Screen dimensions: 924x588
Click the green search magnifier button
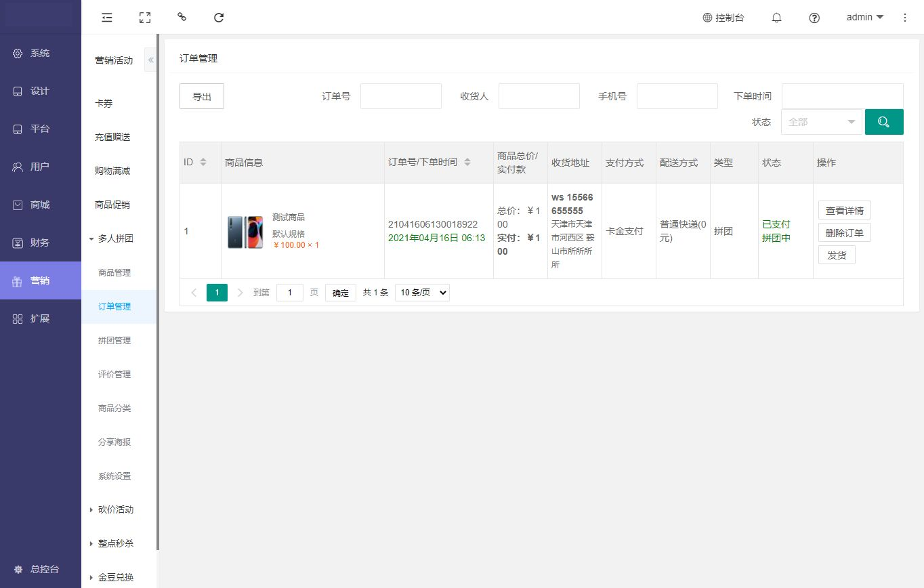pyautogui.click(x=883, y=122)
